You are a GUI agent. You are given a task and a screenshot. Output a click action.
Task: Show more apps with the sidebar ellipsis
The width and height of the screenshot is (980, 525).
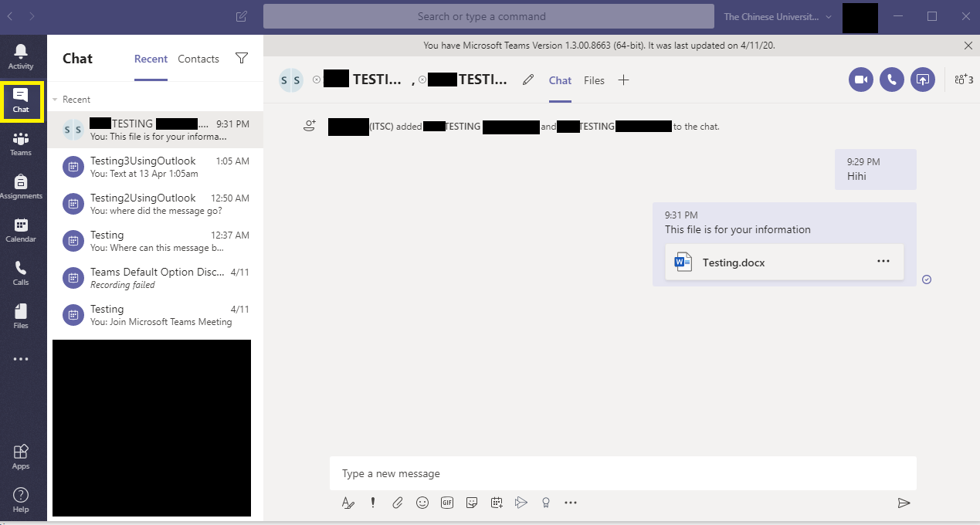(21, 359)
